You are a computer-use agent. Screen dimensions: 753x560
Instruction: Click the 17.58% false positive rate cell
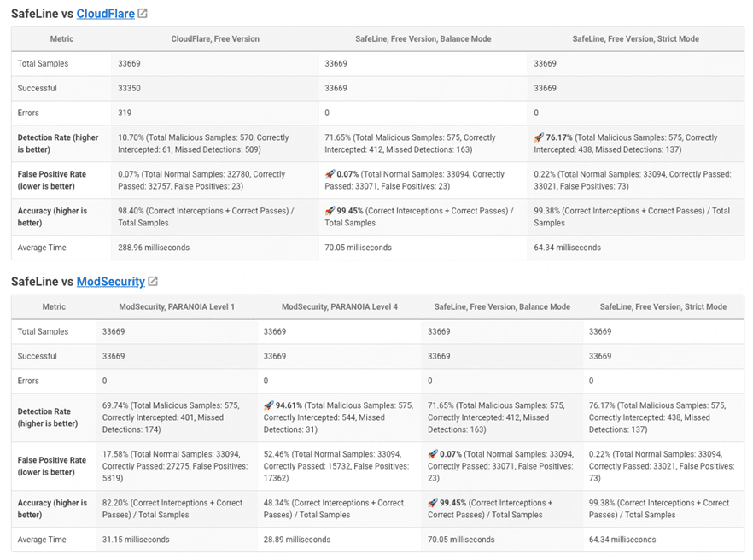coord(176,466)
